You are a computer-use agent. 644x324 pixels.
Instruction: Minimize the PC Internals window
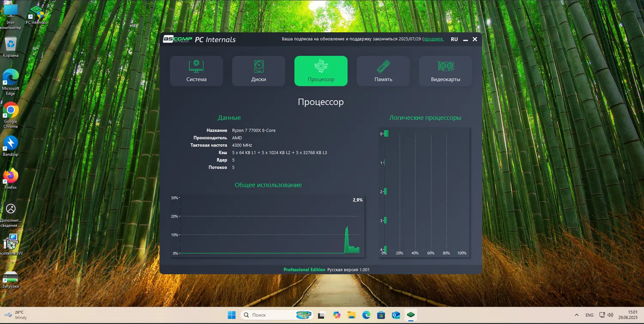click(465, 40)
